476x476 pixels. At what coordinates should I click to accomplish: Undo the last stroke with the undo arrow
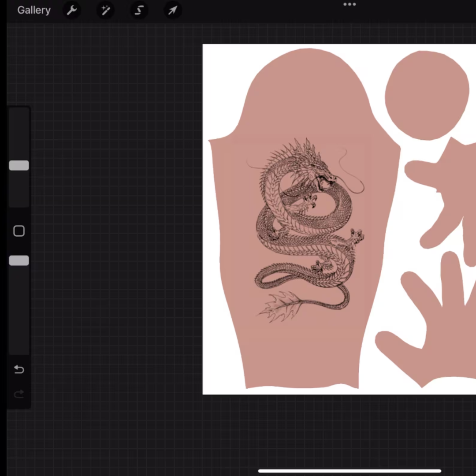pos(19,369)
